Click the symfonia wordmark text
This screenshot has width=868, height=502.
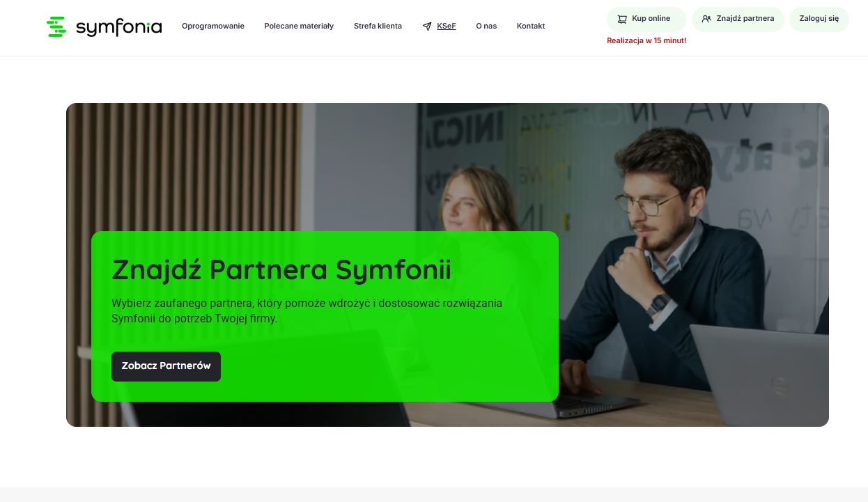point(118,27)
